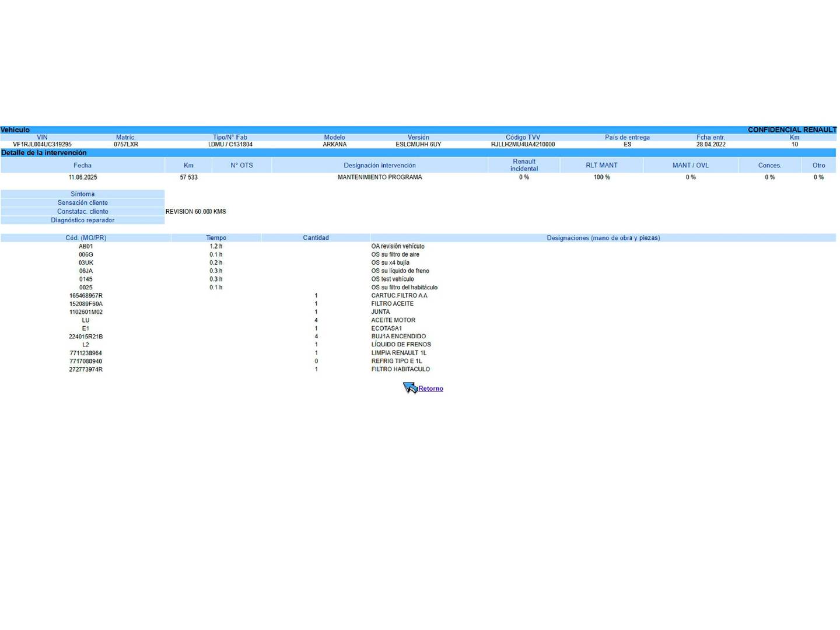The width and height of the screenshot is (840, 630).
Task: Click the Síntoma row label
Action: click(x=83, y=194)
